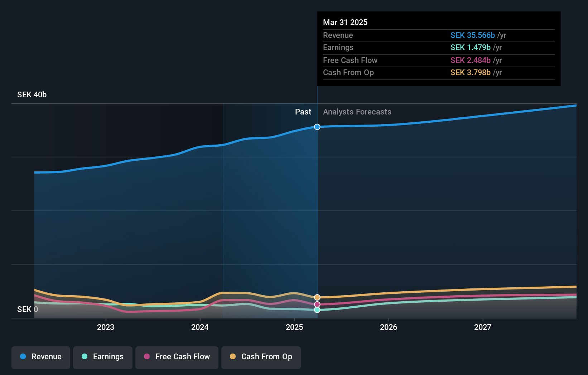Switch to the Past section of the chart
The height and width of the screenshot is (375, 588).
(x=303, y=112)
